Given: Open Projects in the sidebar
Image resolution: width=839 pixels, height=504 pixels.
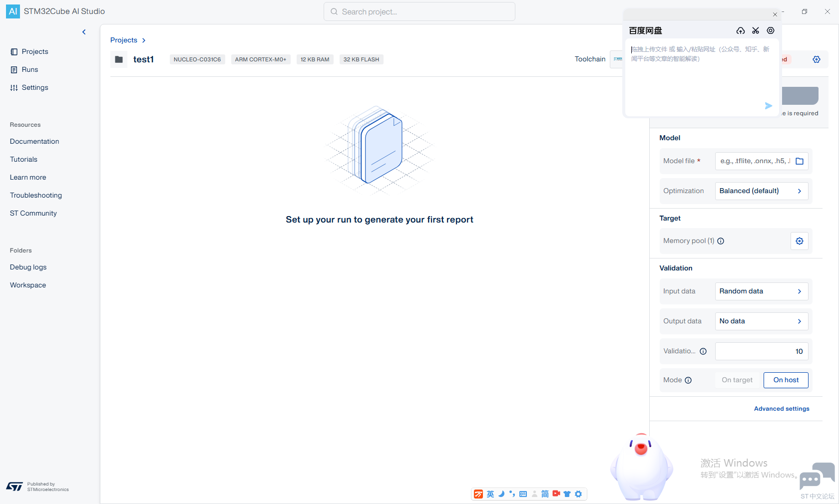Looking at the screenshot, I should (29, 51).
